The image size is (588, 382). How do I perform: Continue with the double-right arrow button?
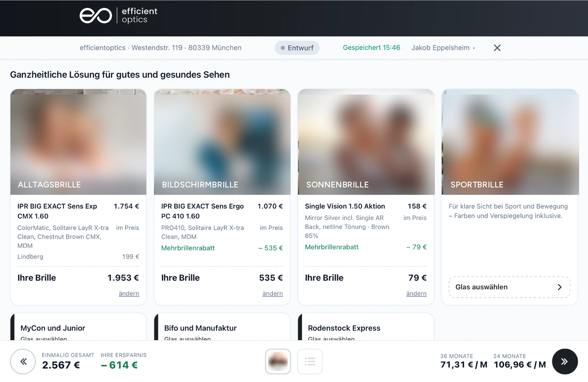pyautogui.click(x=565, y=361)
